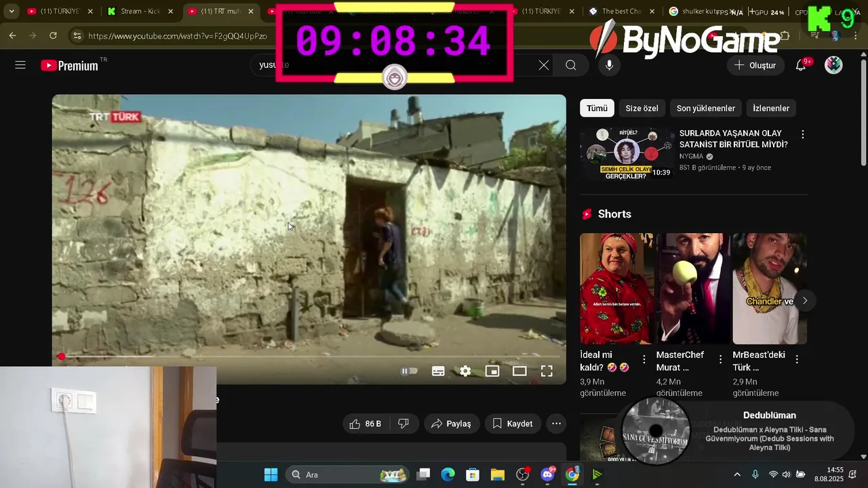This screenshot has width=868, height=488.
Task: Toggle the autoplay switch in player
Action: coord(409,371)
